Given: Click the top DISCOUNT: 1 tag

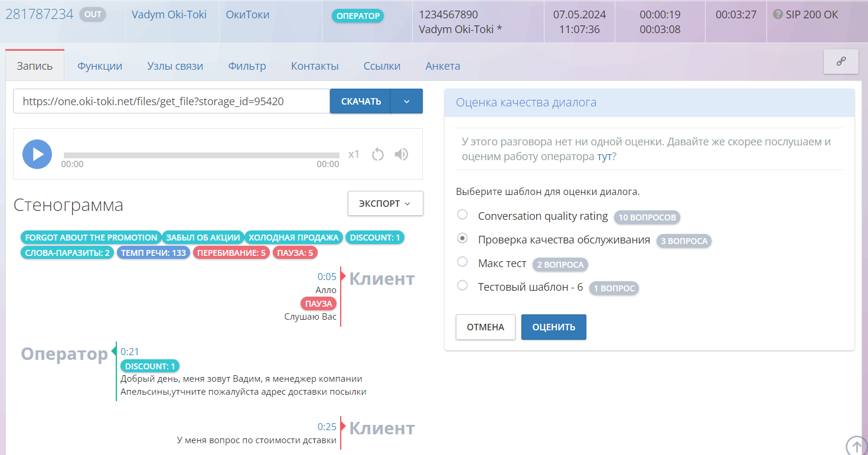Looking at the screenshot, I should pyautogui.click(x=375, y=238).
